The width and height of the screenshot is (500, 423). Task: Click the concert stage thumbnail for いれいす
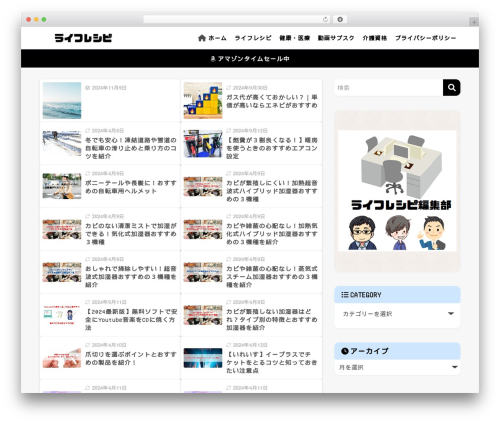point(203,358)
